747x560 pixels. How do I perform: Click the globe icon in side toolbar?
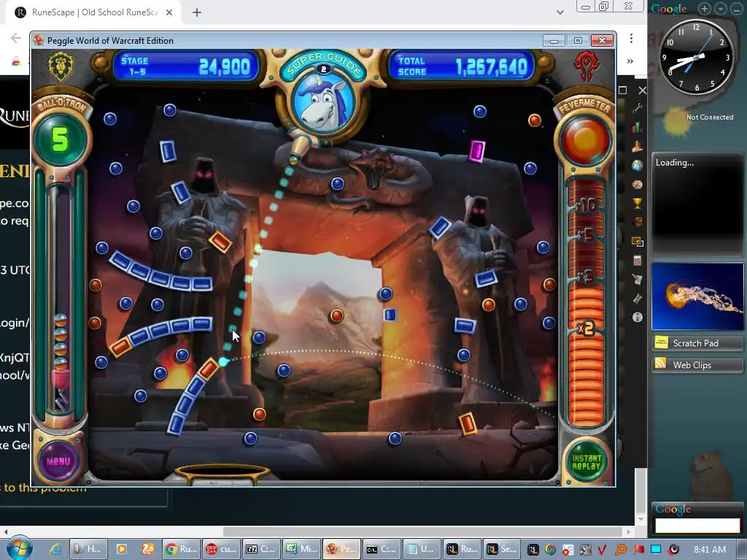(638, 166)
